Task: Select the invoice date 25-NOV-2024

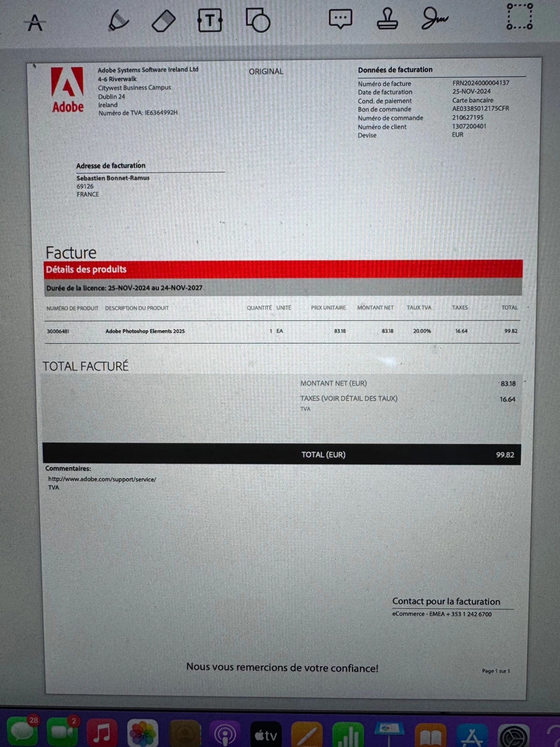Action: 471,91
